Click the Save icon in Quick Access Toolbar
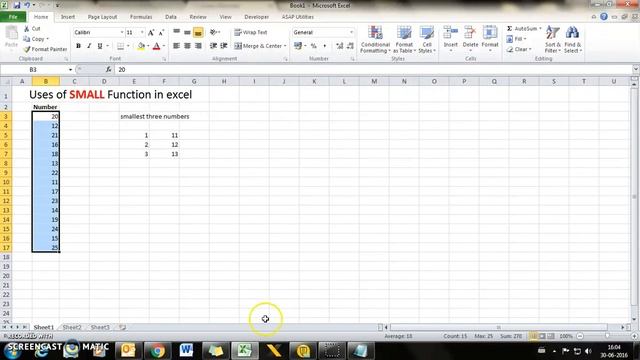 pyautogui.click(x=17, y=5)
